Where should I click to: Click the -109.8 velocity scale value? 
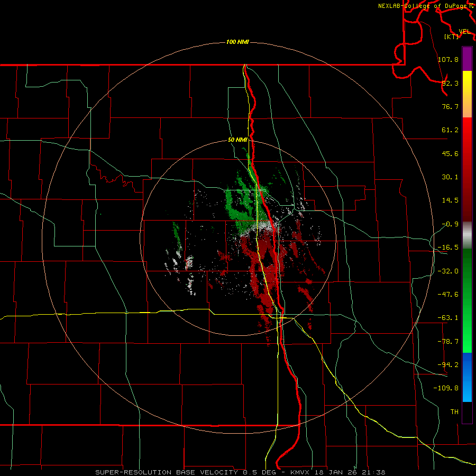tap(446, 388)
